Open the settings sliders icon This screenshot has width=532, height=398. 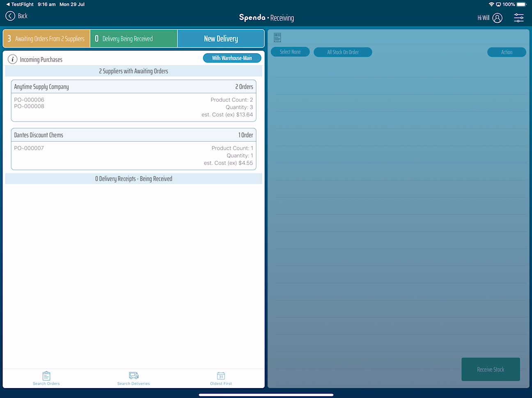(519, 18)
